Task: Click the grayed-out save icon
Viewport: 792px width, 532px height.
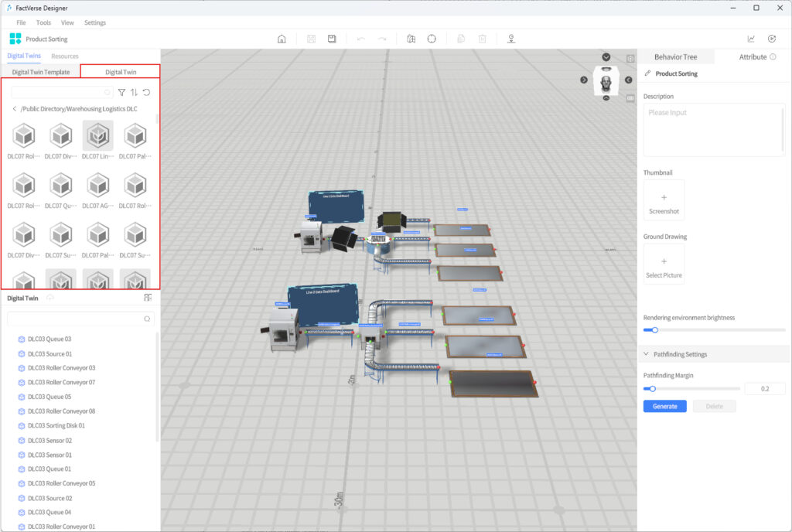Action: pyautogui.click(x=311, y=39)
